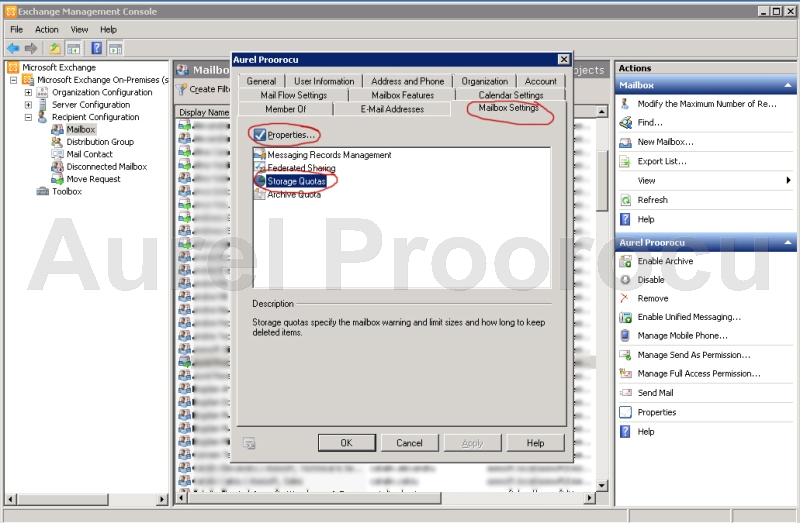Click the blue Help question mark toolbar icon
The width and height of the screenshot is (800, 523).
pyautogui.click(x=96, y=48)
